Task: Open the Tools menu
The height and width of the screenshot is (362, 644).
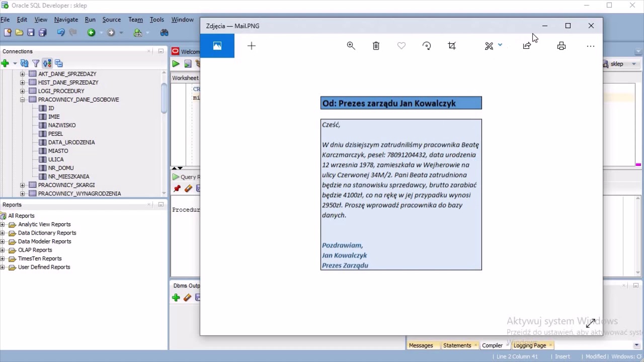Action: point(156,20)
